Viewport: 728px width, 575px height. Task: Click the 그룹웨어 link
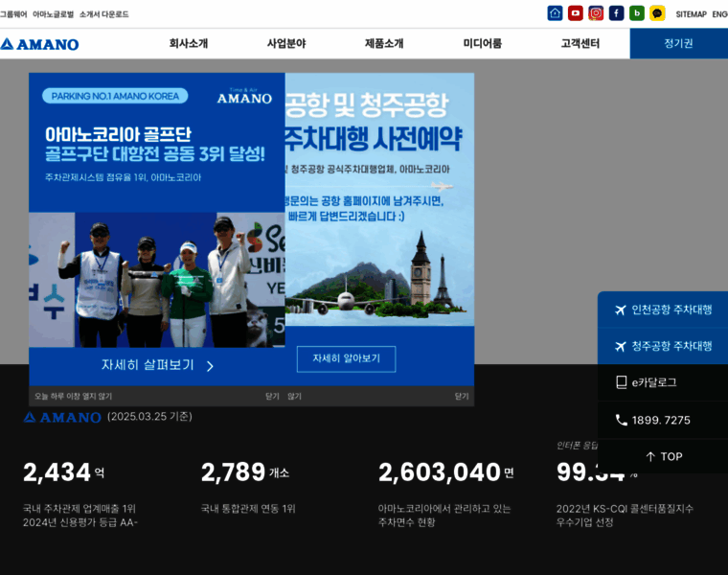click(13, 14)
